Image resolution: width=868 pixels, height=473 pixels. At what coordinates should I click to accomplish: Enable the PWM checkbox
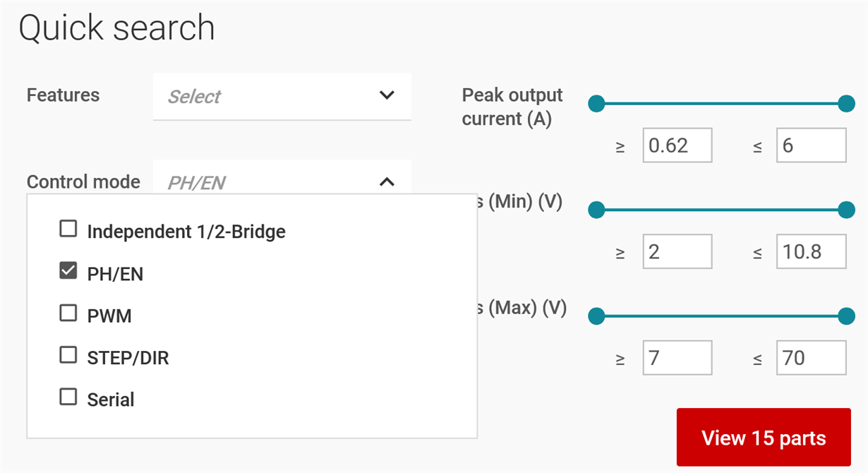pyautogui.click(x=68, y=313)
